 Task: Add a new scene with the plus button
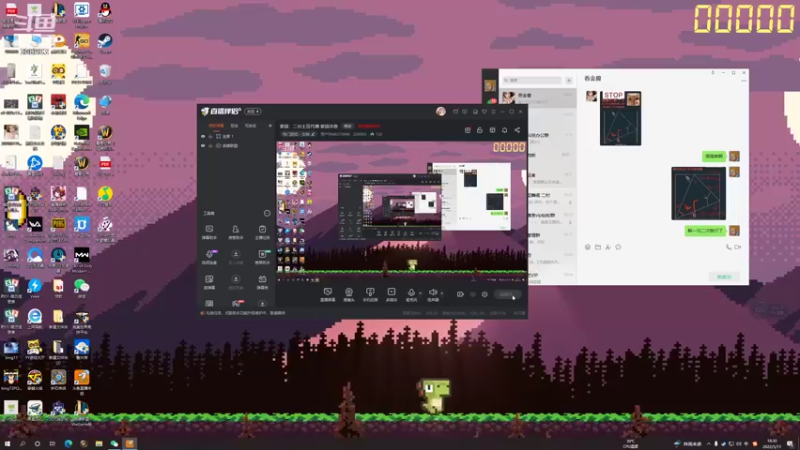pyautogui.click(x=270, y=126)
